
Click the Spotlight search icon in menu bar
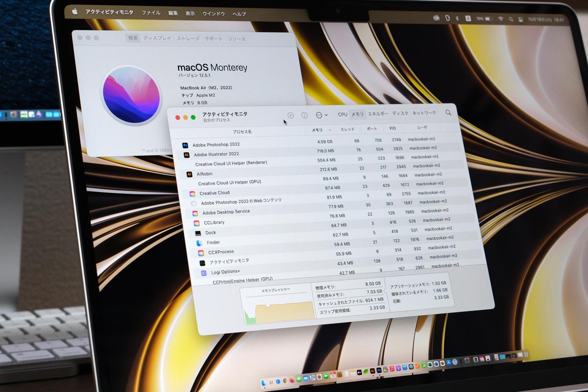tap(511, 19)
